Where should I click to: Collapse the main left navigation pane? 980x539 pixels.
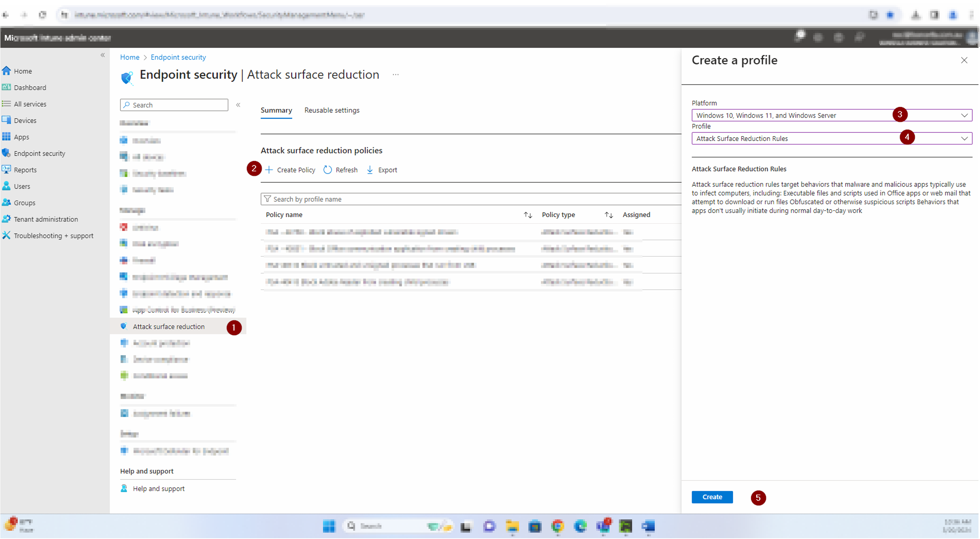point(103,55)
